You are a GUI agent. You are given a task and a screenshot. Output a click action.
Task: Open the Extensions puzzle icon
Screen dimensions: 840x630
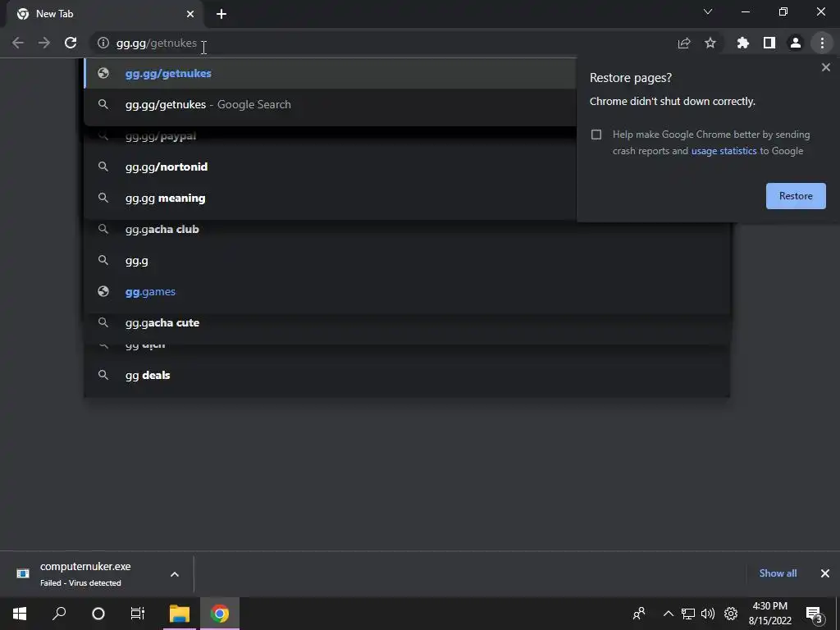(x=743, y=43)
